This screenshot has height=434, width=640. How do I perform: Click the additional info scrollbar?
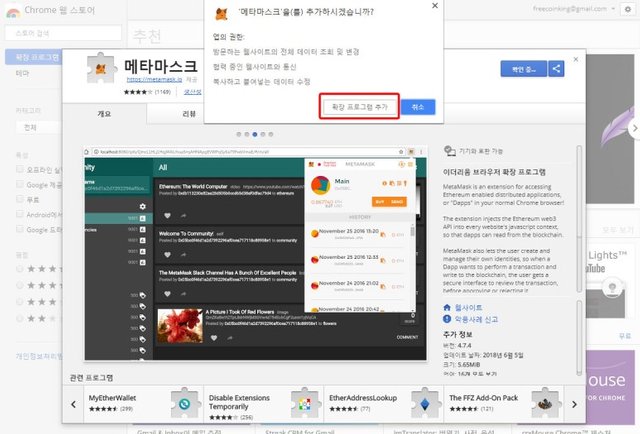point(579,338)
